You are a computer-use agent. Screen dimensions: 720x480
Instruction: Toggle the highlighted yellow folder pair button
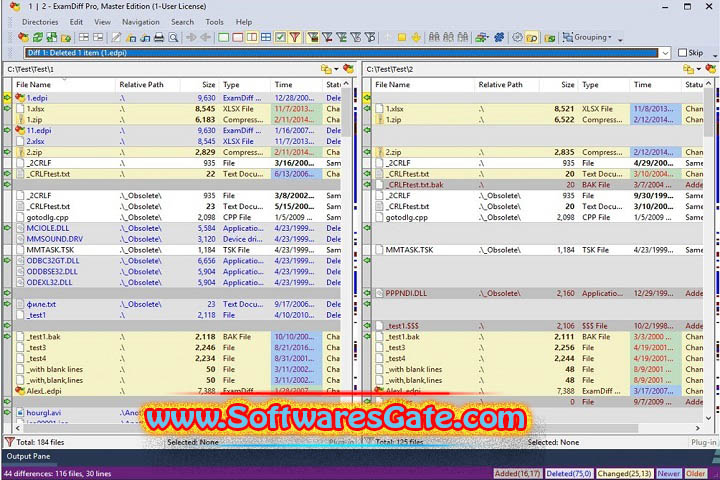532,38
